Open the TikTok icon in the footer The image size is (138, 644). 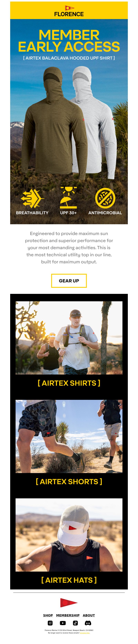click(x=75, y=623)
